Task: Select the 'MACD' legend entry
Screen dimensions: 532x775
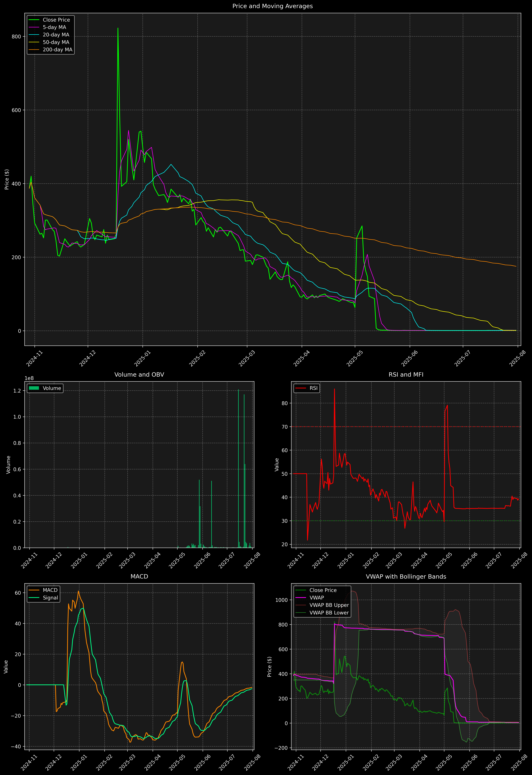Action: tap(50, 590)
